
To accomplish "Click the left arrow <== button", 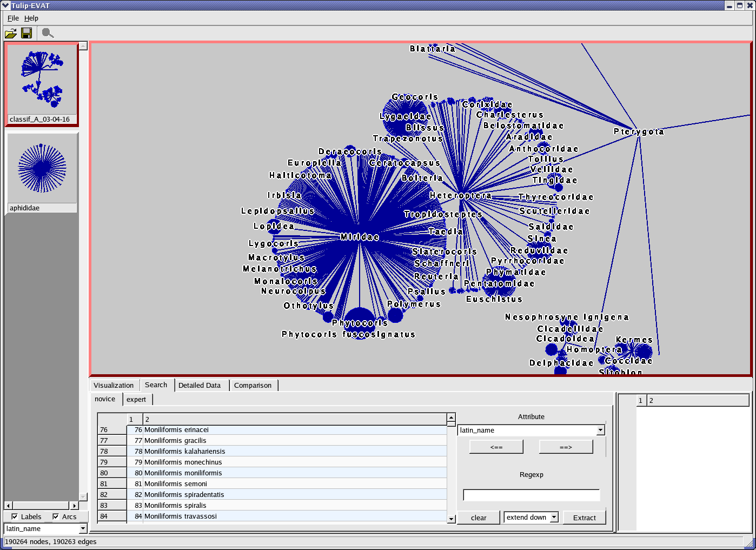I will click(496, 447).
